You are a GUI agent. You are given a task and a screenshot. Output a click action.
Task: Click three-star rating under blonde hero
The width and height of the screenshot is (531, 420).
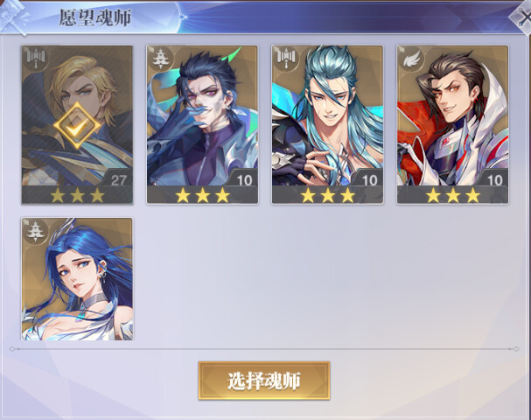(77, 195)
